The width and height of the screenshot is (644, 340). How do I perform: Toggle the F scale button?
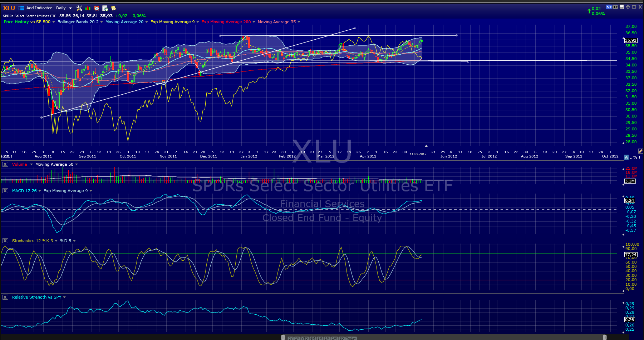coord(640,157)
